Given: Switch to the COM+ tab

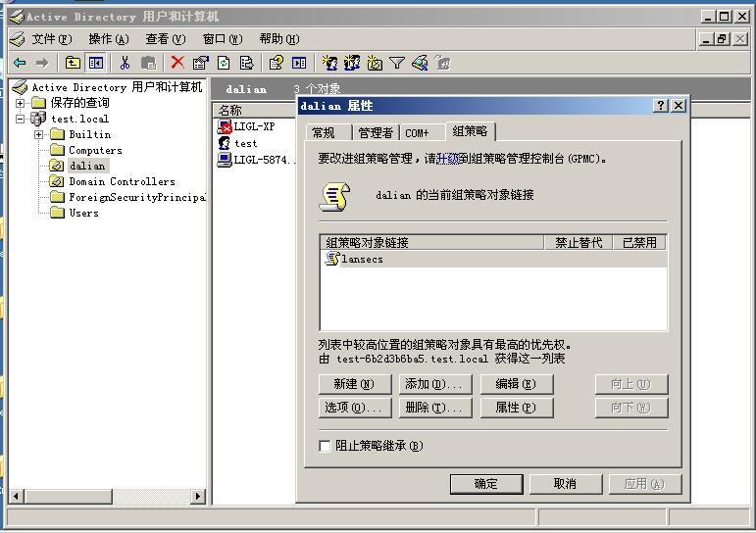Looking at the screenshot, I should click(x=423, y=132).
